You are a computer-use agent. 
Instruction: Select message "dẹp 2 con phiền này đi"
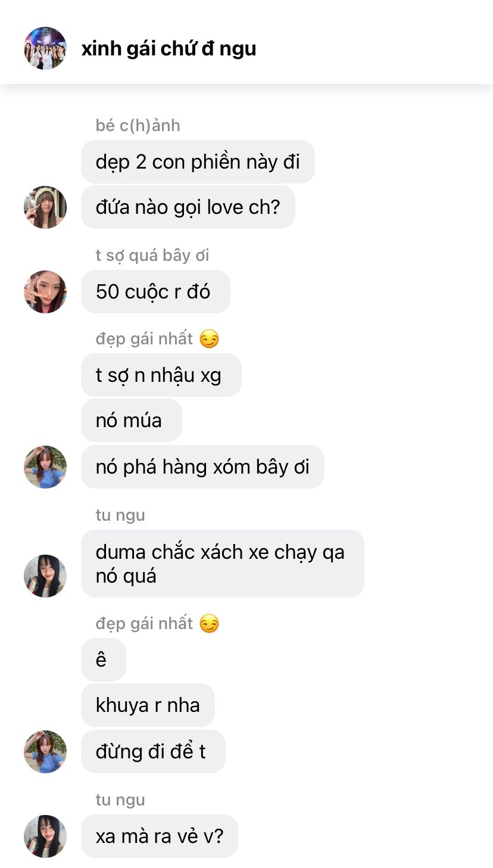click(198, 162)
